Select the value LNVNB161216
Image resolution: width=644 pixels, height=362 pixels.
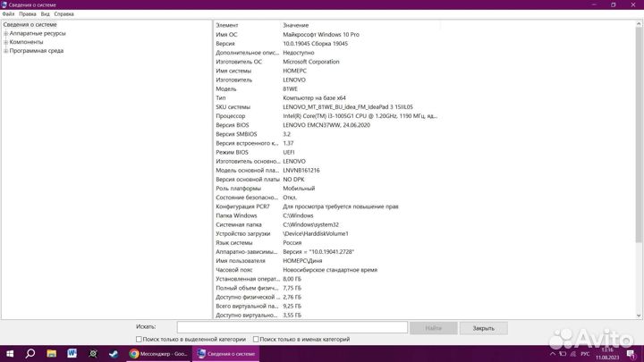[x=301, y=171]
